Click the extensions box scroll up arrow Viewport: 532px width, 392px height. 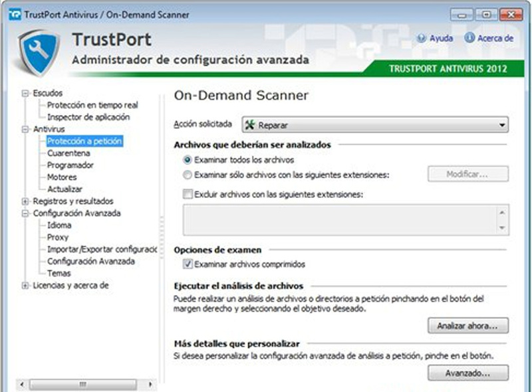(x=502, y=213)
